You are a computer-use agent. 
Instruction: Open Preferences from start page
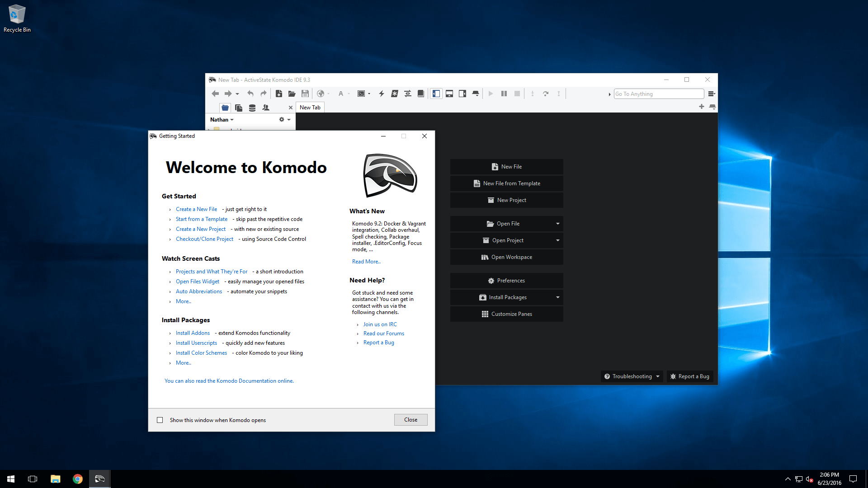(506, 281)
